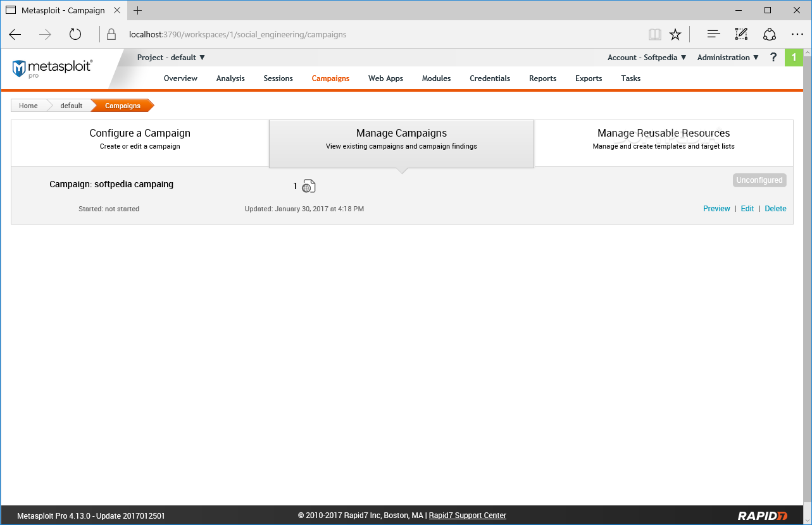Screen dimensions: 812x525
Task: Click the browser scrollbar up arrow
Action: pos(808,53)
